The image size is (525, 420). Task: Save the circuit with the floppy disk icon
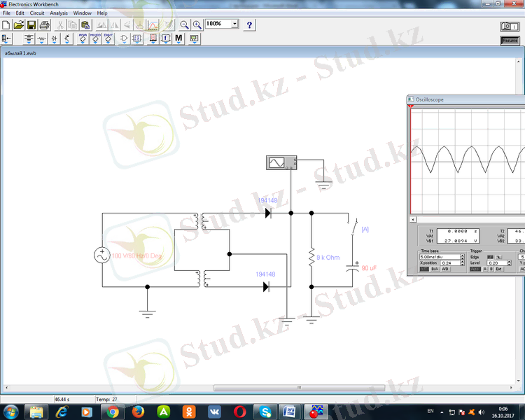[31, 24]
